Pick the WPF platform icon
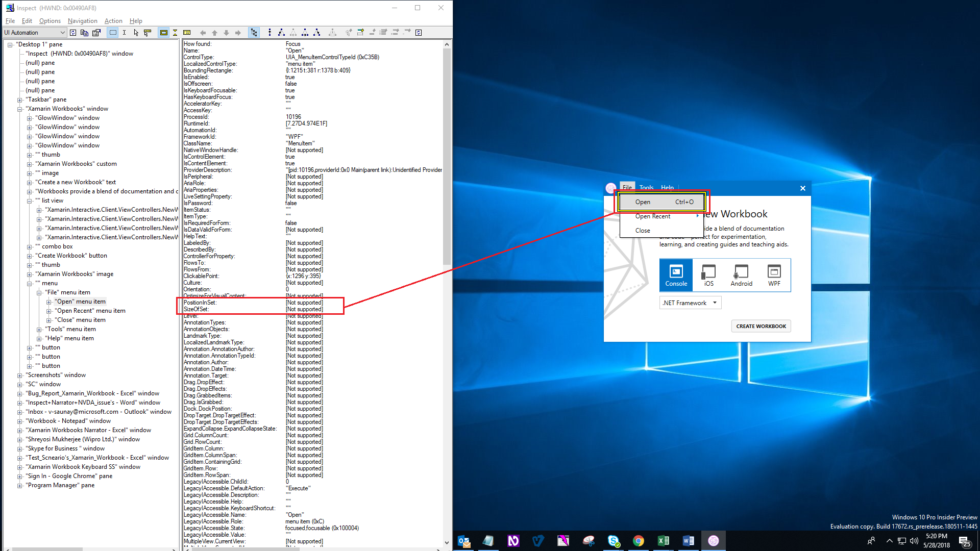Viewport: 980px width, 551px height. pos(774,275)
